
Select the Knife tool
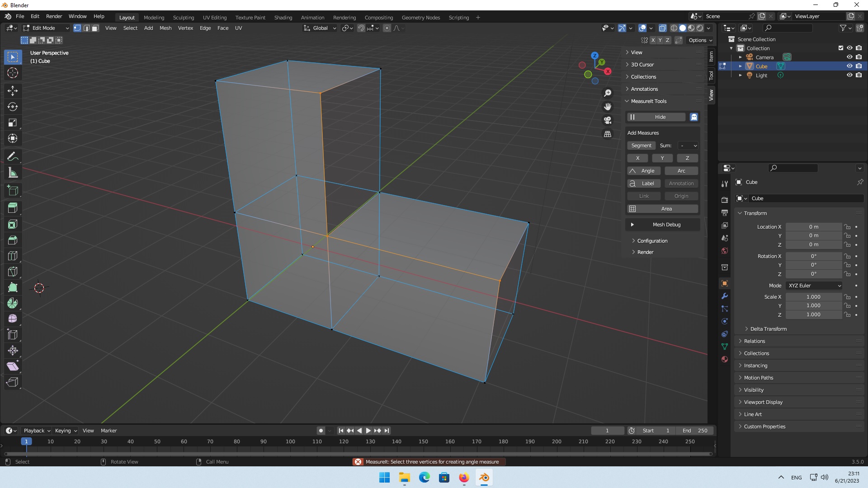(x=13, y=272)
